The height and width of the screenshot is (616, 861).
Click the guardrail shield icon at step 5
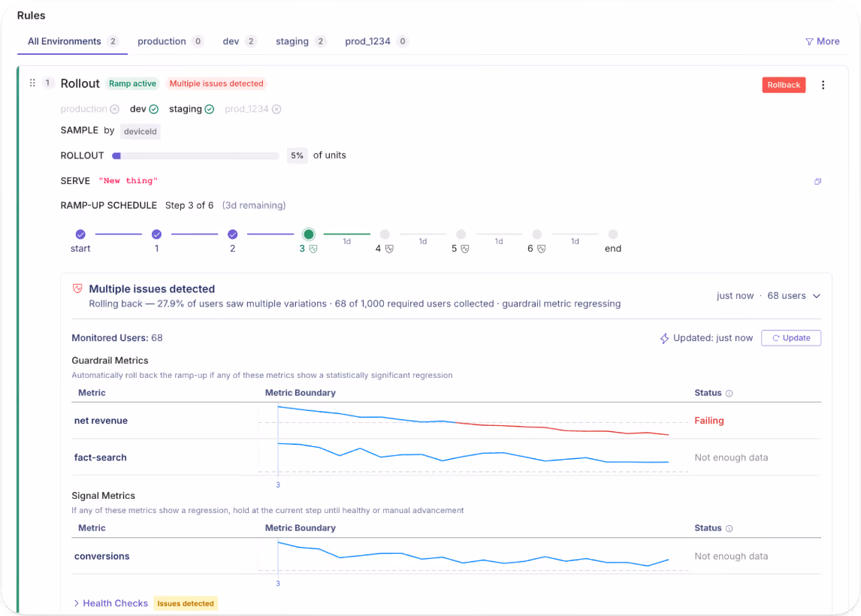coord(465,249)
